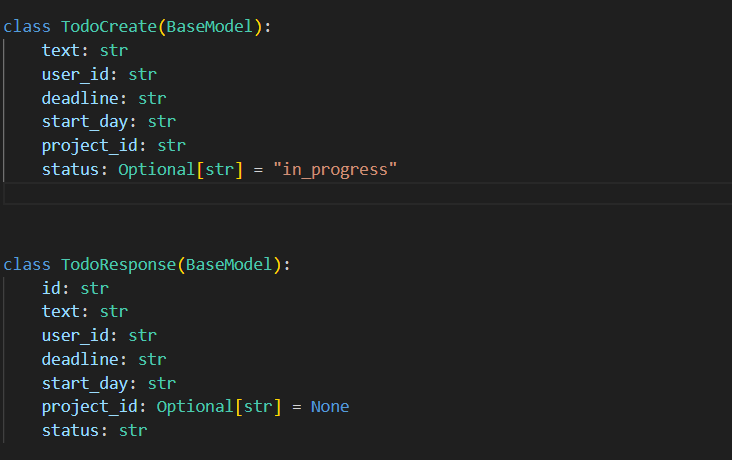732x460 pixels.
Task: Place cursor on empty highlighted line after TodoCreate
Action: pyautogui.click(x=367, y=193)
